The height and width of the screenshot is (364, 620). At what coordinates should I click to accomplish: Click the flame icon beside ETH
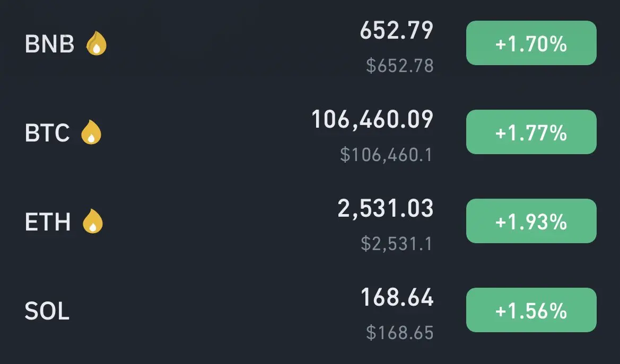[92, 221]
